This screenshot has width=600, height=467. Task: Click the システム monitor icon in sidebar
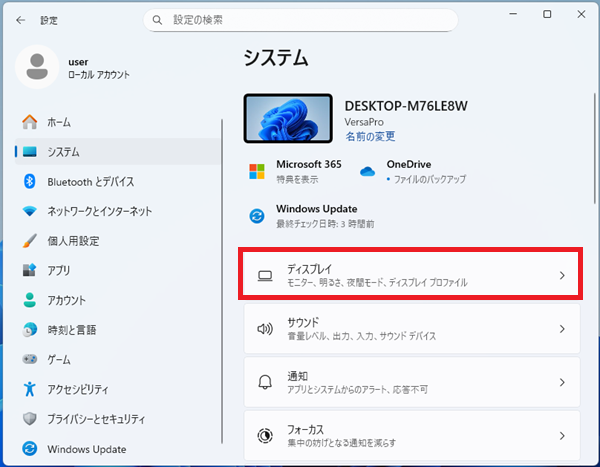[30, 152]
